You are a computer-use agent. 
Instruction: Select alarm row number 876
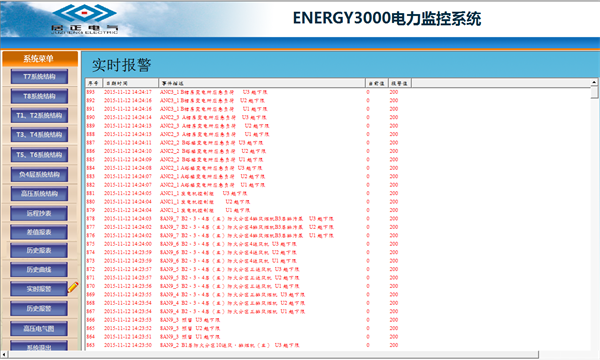91,236
